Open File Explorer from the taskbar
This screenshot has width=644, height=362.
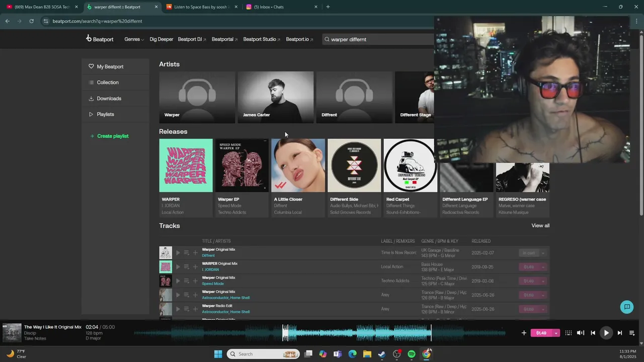(x=367, y=354)
